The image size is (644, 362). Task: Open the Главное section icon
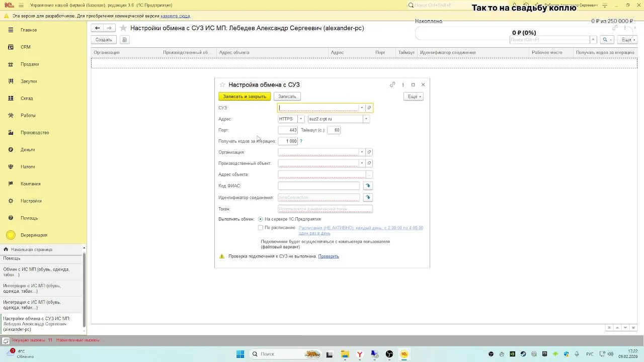(11, 30)
